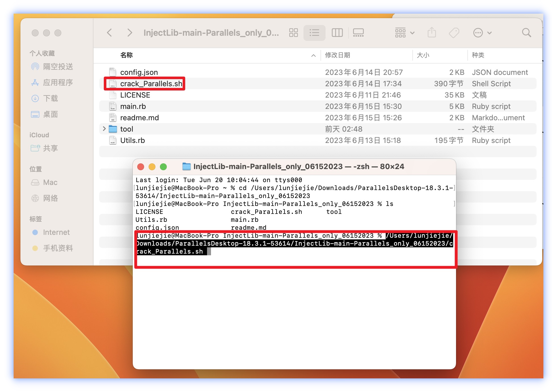This screenshot has height=392, width=557.
Task: Expand the tool folder disclosure arrow
Action: (x=104, y=129)
